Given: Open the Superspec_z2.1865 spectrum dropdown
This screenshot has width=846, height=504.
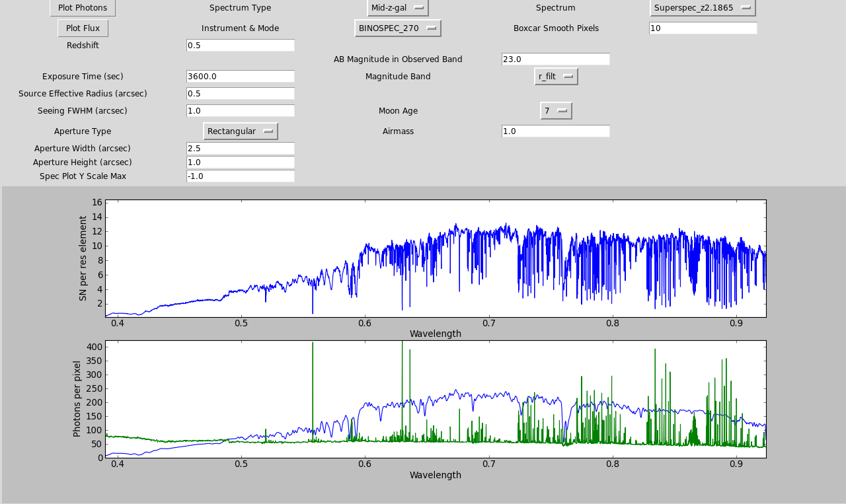Looking at the screenshot, I should (702, 8).
